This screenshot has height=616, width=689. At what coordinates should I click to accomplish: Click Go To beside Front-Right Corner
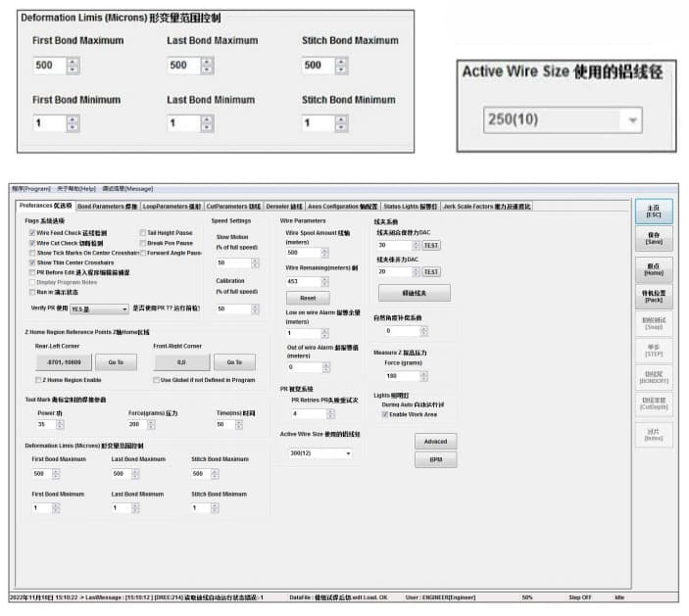click(234, 362)
